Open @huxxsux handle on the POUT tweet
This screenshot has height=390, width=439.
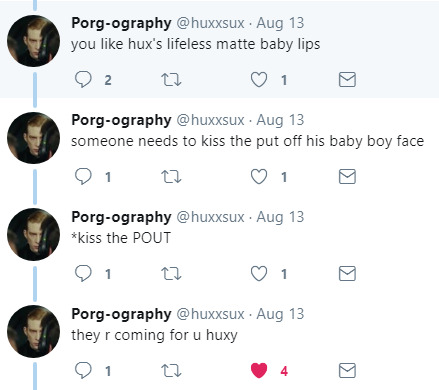pos(210,217)
